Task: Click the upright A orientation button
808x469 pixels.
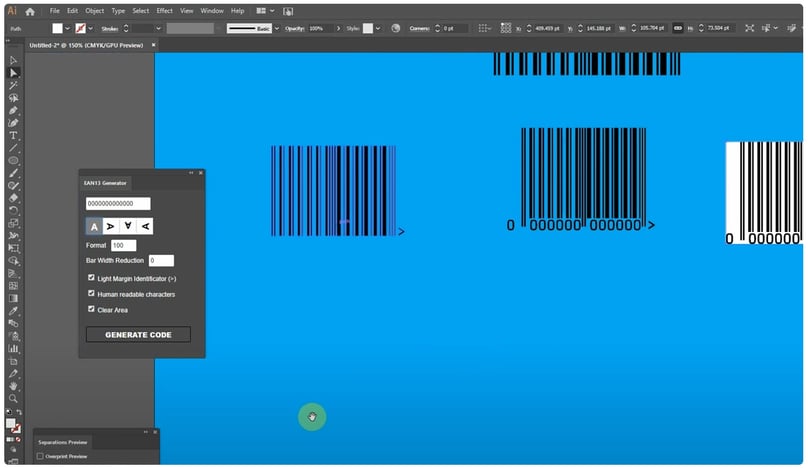Action: 95,227
